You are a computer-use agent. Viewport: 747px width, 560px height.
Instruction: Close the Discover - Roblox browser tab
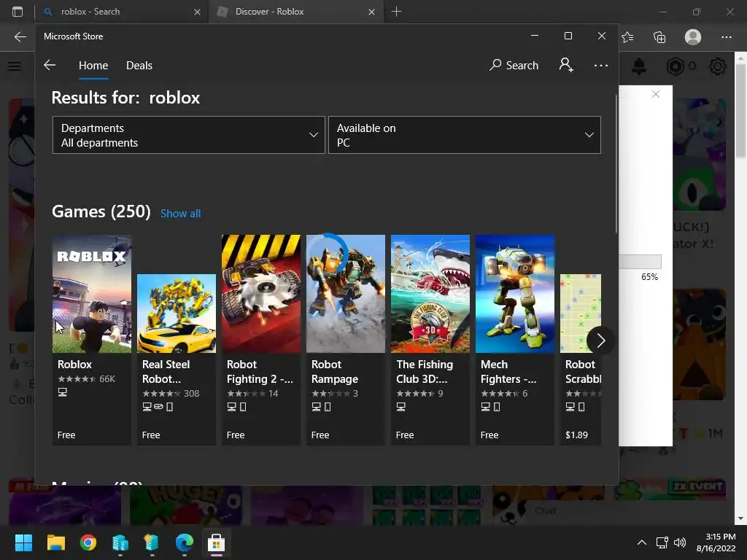click(x=371, y=12)
